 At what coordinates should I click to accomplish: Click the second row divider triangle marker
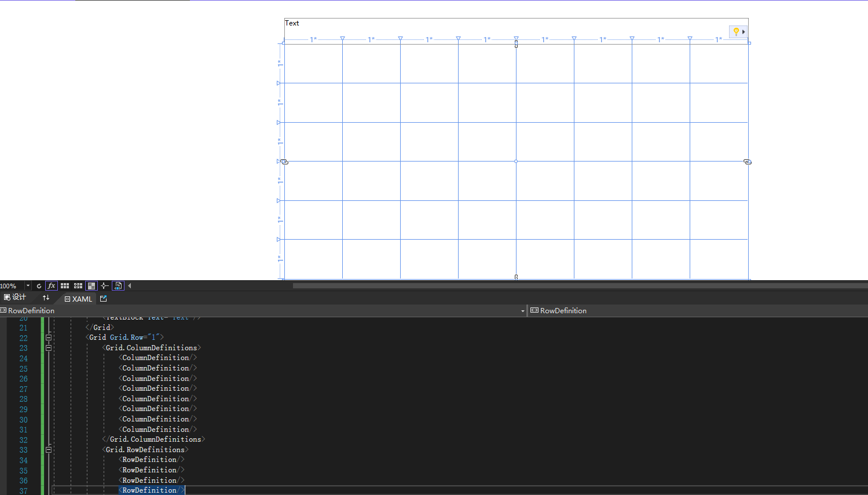coord(279,123)
